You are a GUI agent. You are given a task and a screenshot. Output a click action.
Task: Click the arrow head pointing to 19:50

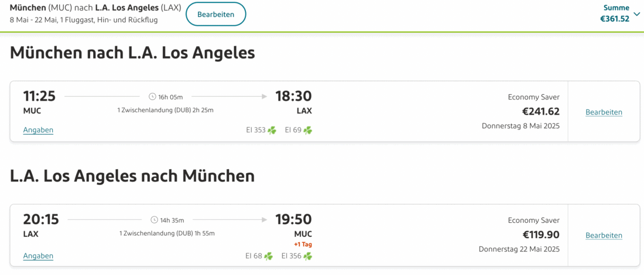(265, 220)
